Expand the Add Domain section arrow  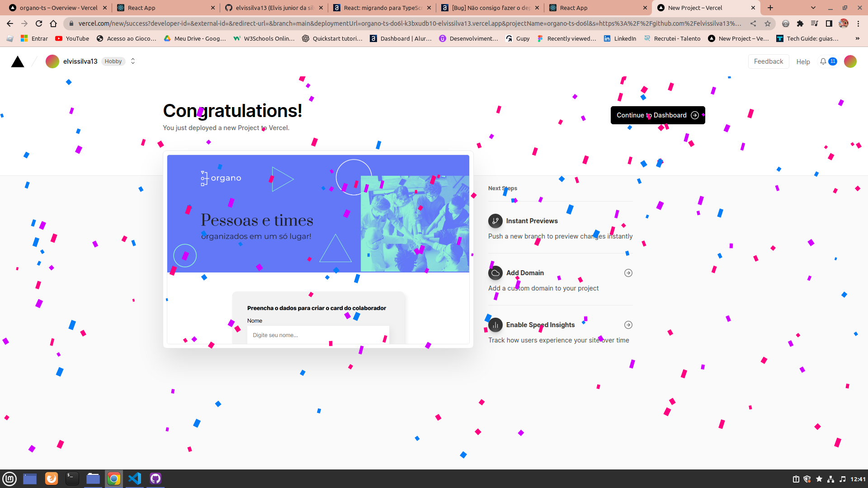pyautogui.click(x=628, y=273)
